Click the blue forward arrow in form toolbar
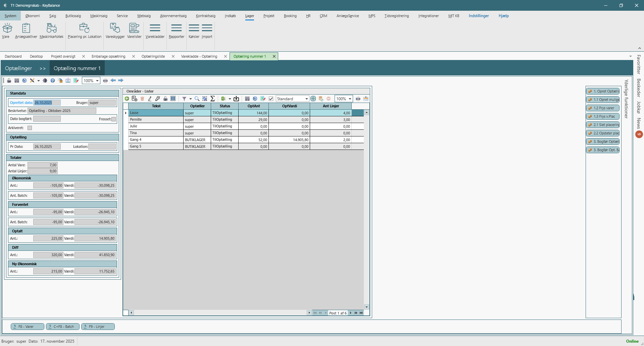This screenshot has width=644, height=346. coord(121,80)
